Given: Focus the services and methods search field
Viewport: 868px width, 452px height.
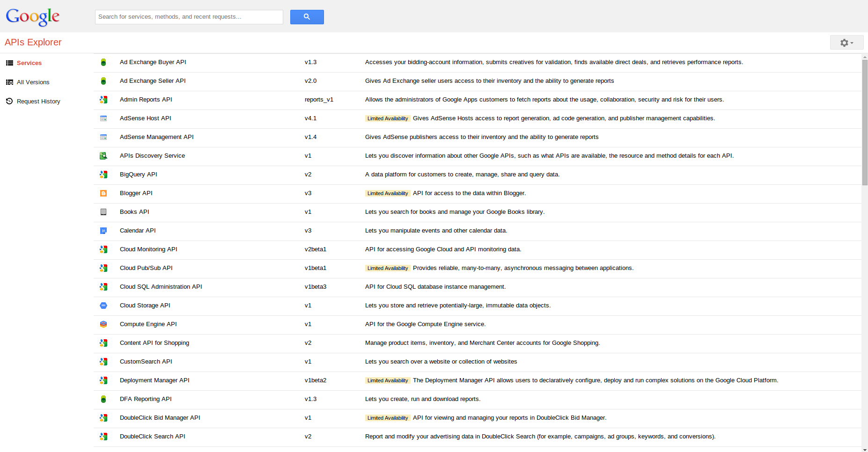Looking at the screenshot, I should (189, 17).
